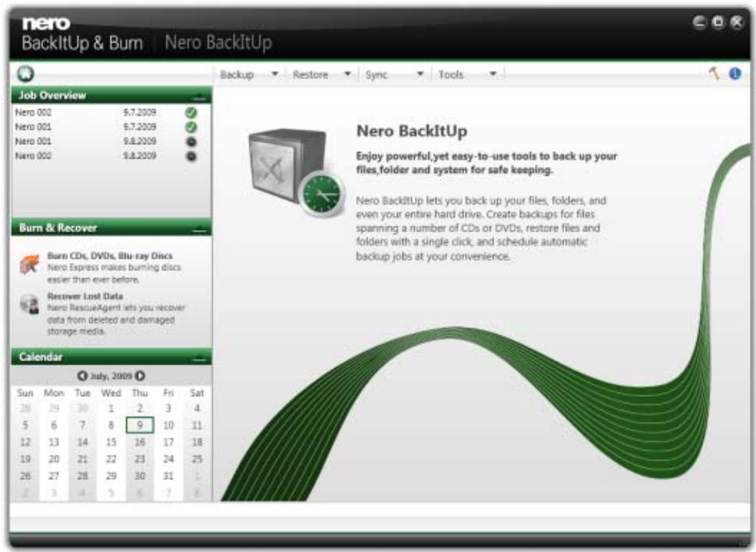Click the green home button icon
This screenshot has height=552, width=756.
click(25, 73)
